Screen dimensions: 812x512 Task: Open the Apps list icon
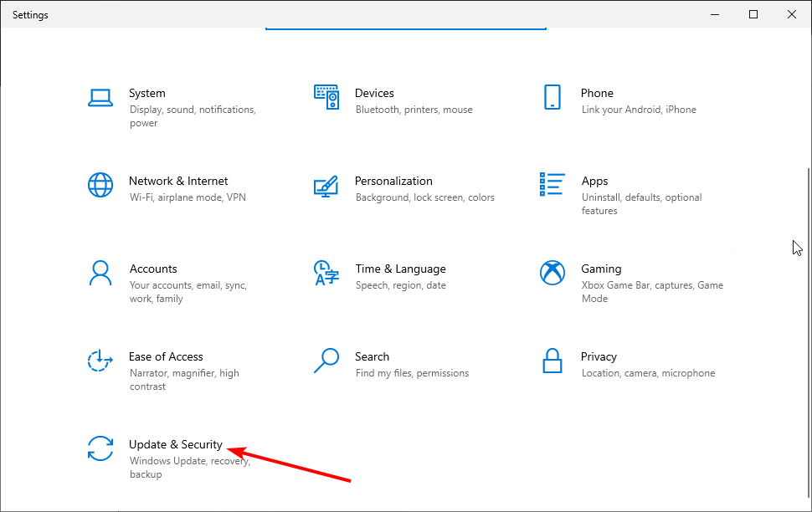pyautogui.click(x=552, y=184)
